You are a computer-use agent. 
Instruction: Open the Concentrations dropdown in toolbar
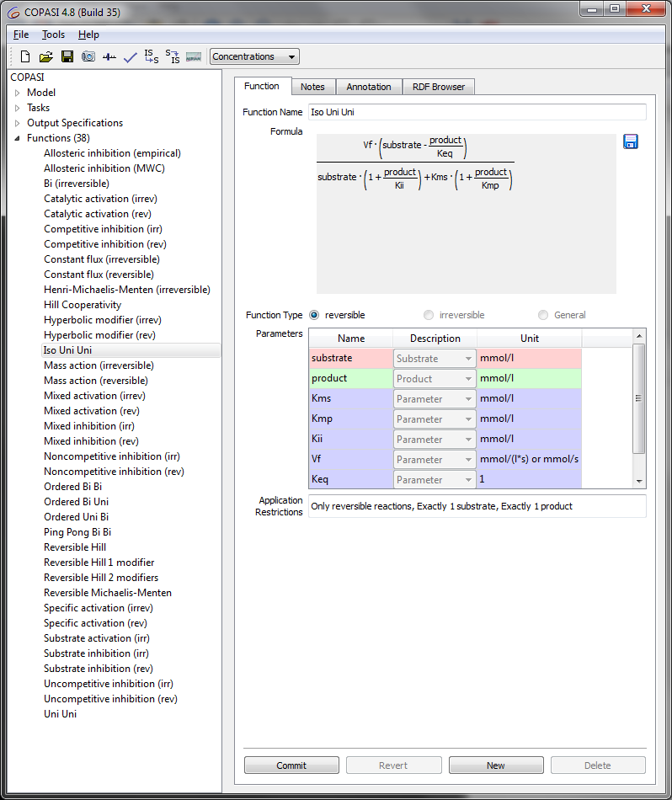click(254, 57)
